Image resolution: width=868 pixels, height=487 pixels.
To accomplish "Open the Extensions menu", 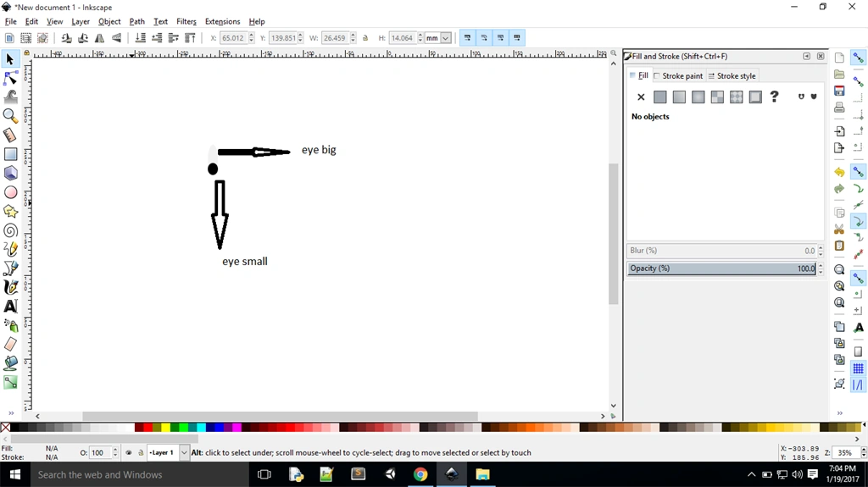I will pos(223,21).
